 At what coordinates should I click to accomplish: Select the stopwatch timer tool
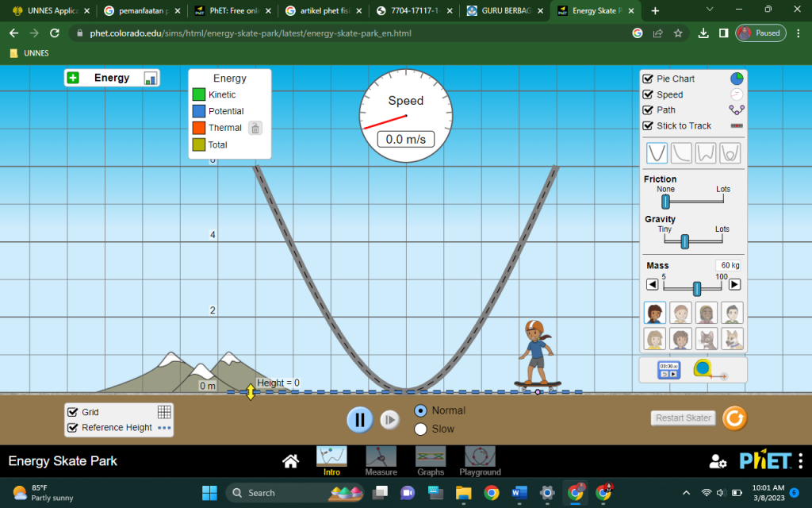point(668,369)
